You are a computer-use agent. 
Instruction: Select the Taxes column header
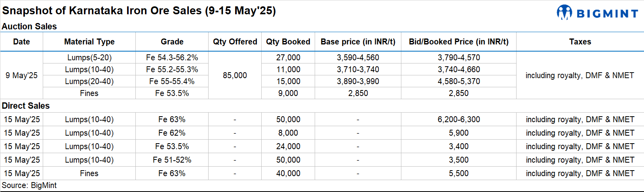coord(580,42)
